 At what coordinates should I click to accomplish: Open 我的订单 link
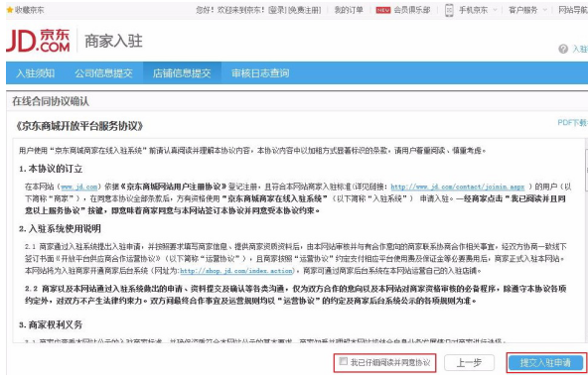(x=349, y=10)
